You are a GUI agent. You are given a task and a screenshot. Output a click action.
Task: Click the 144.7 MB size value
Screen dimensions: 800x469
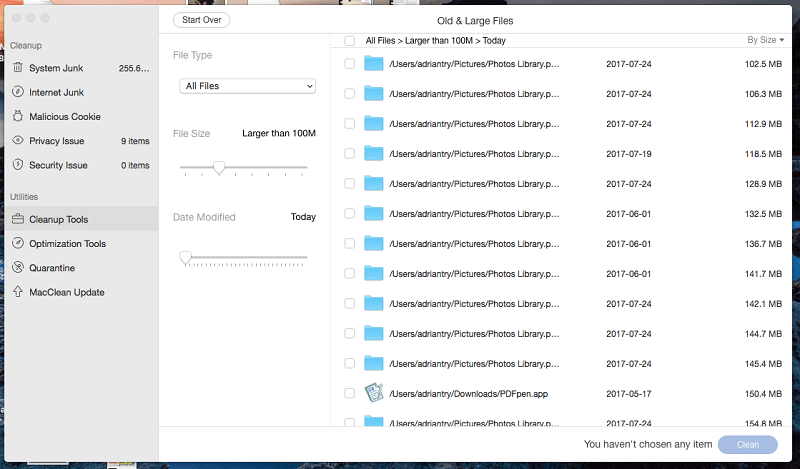pyautogui.click(x=763, y=333)
